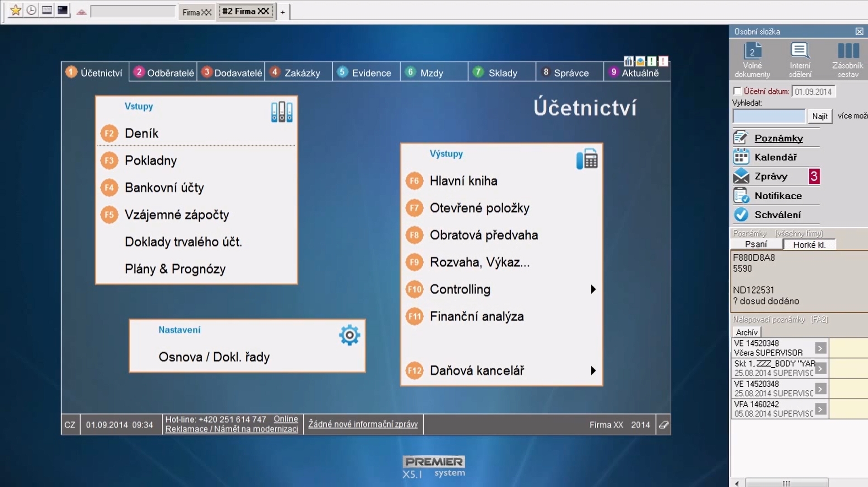This screenshot has height=487, width=868.
Task: Click the binders icon in Vstupy panel
Action: 282,112
